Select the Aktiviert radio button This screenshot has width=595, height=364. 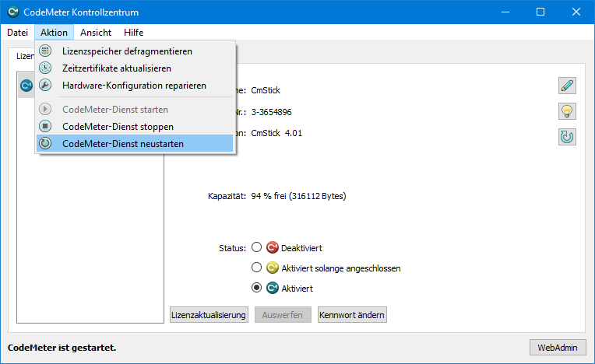[x=257, y=288]
